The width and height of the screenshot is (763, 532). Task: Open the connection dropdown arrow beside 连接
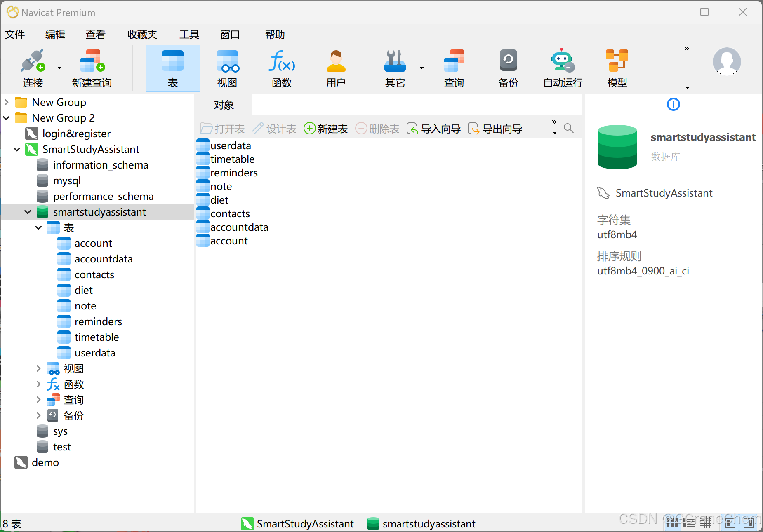pyautogui.click(x=59, y=68)
